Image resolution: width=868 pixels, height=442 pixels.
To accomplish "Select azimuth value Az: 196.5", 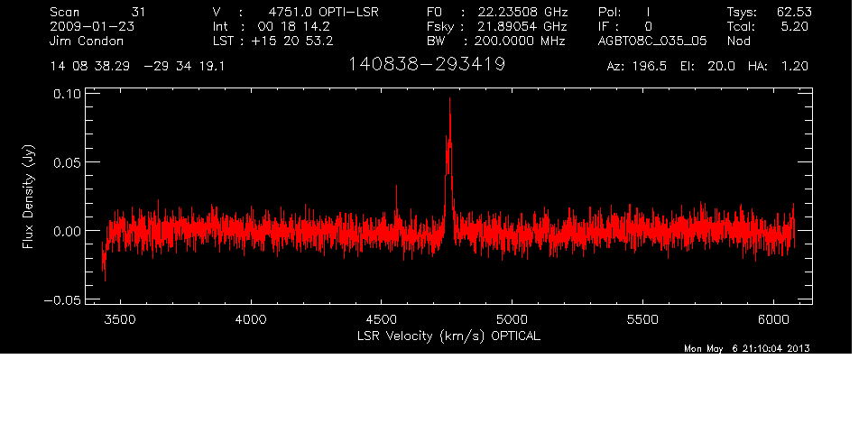I will (637, 67).
